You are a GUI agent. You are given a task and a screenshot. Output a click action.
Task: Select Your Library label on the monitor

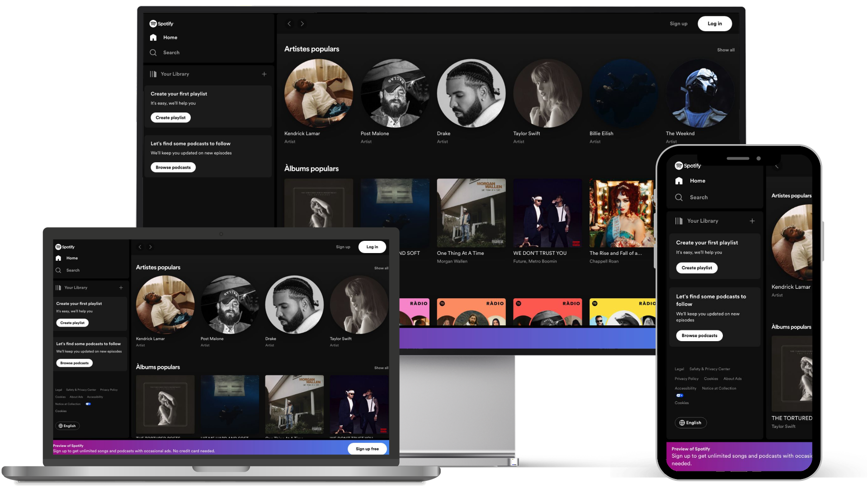coord(175,74)
